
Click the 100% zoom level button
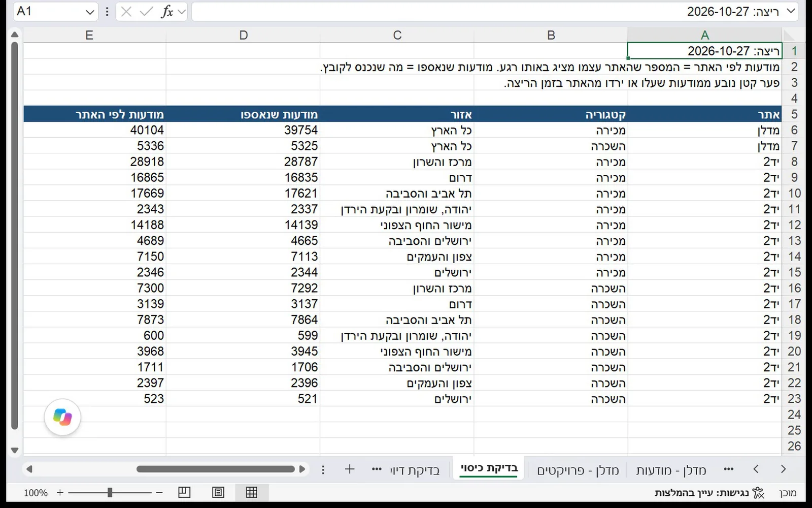(x=36, y=493)
